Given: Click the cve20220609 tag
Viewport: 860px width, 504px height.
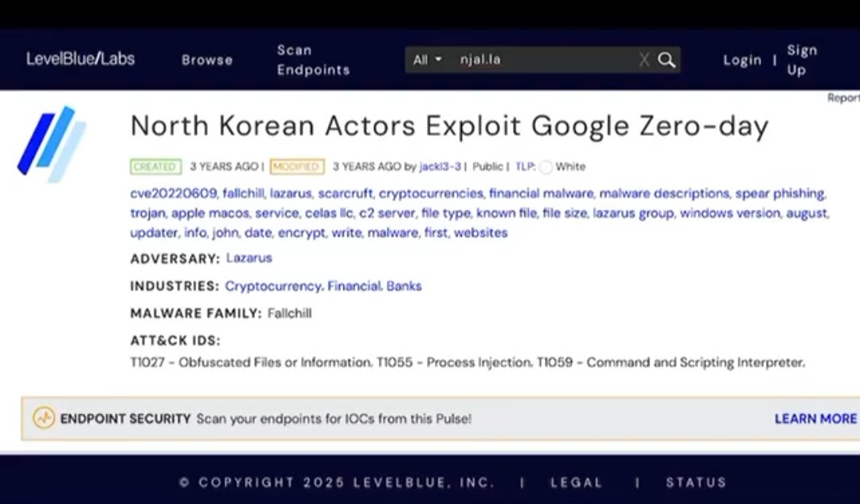Looking at the screenshot, I should (173, 193).
